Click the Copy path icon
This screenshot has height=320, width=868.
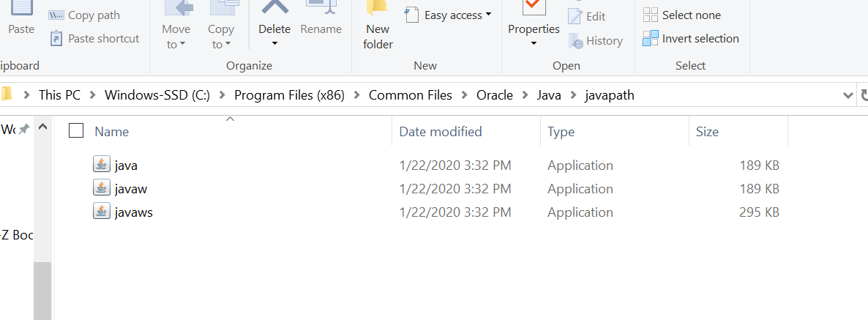tap(56, 15)
